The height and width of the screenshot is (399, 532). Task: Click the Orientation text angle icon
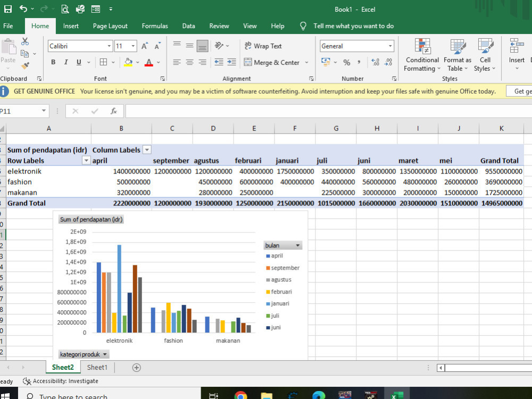click(x=219, y=45)
